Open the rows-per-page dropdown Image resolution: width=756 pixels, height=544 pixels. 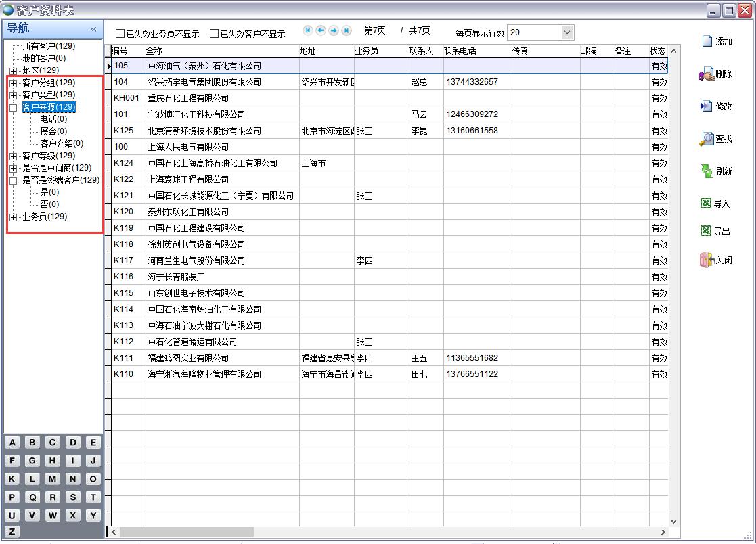tap(567, 32)
